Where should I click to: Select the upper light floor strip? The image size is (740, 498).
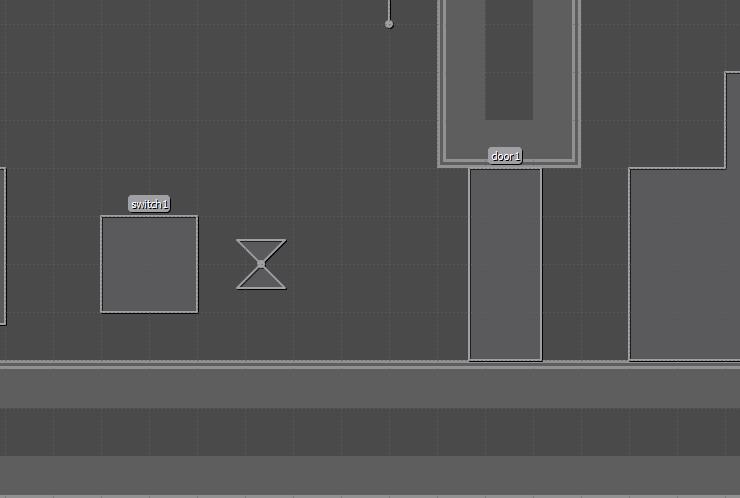pos(370,388)
